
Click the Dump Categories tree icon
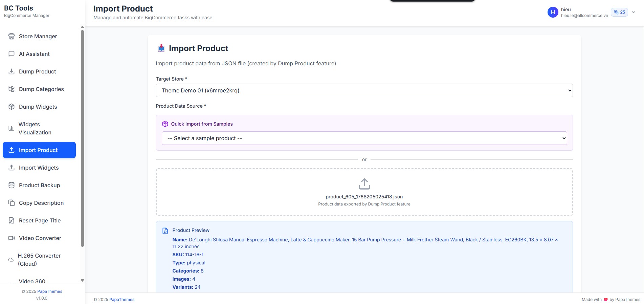[x=12, y=89]
